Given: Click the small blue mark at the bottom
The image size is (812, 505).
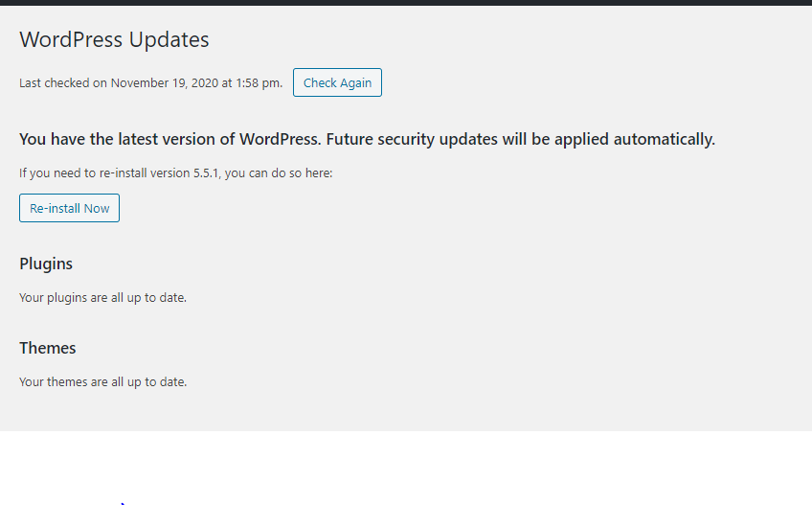Looking at the screenshot, I should point(124,502).
